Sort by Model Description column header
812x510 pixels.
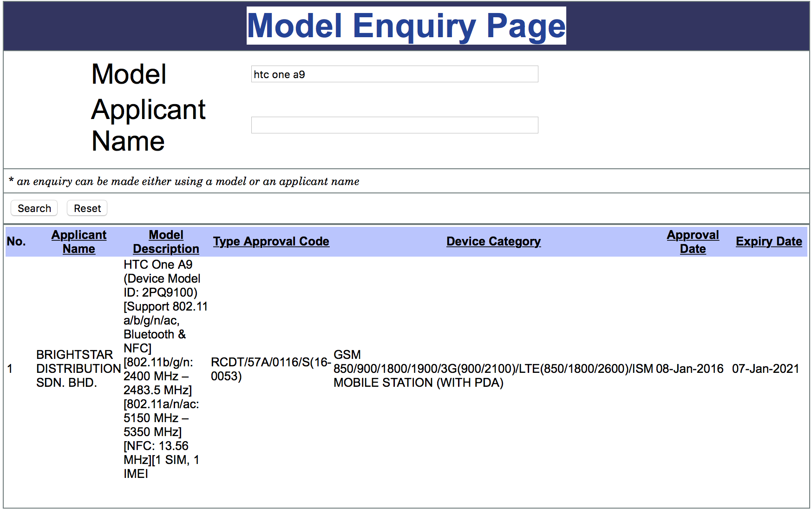[x=166, y=242]
